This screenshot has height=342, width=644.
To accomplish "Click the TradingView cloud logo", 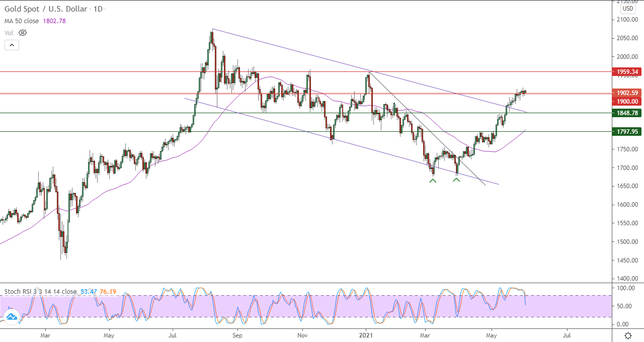I will [x=12, y=316].
